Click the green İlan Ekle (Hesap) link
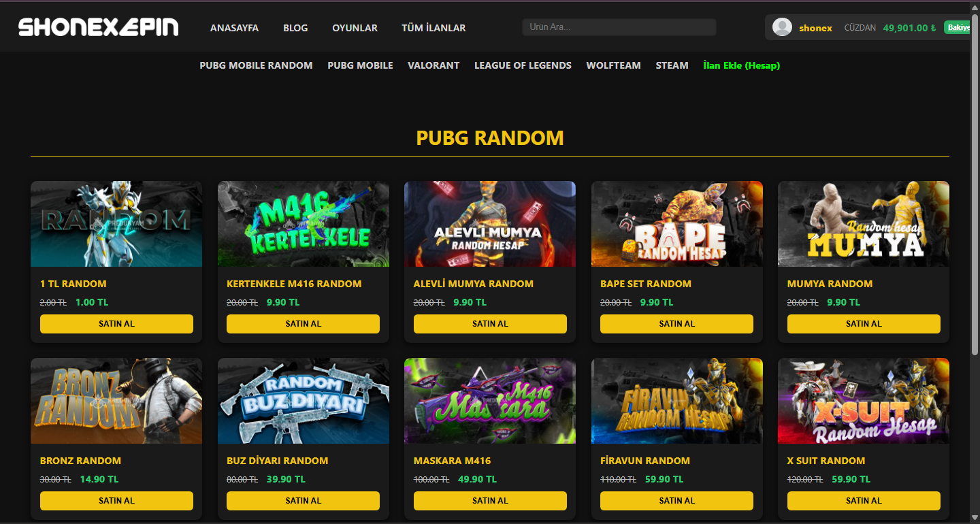Screen dimensions: 980x524 tap(742, 65)
